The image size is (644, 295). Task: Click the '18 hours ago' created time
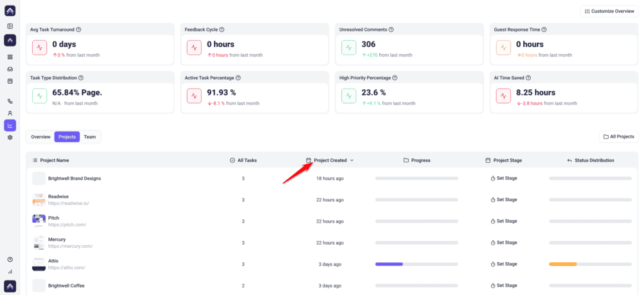coord(330,178)
